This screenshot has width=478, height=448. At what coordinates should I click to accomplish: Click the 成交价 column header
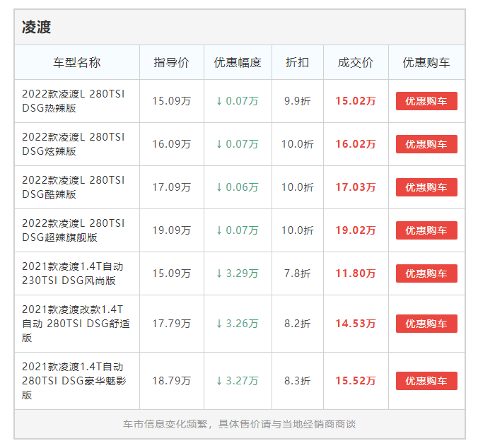coord(356,62)
